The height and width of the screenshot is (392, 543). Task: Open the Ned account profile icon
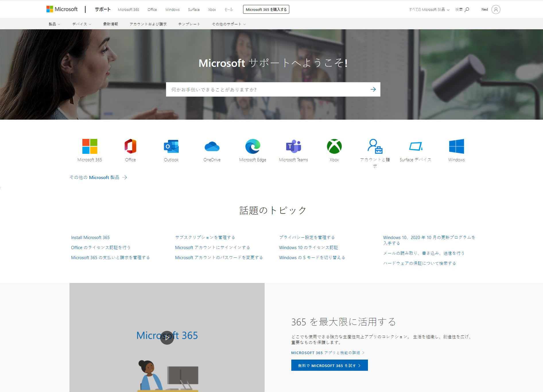pos(496,9)
